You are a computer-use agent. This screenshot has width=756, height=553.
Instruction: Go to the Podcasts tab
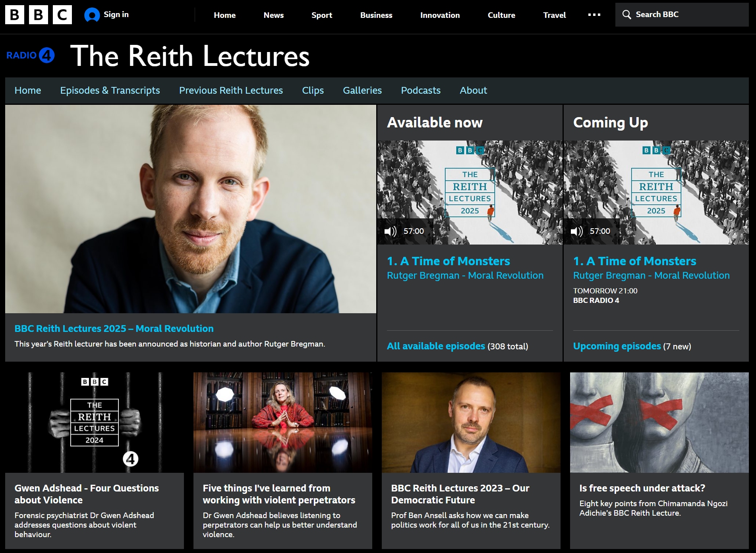421,91
